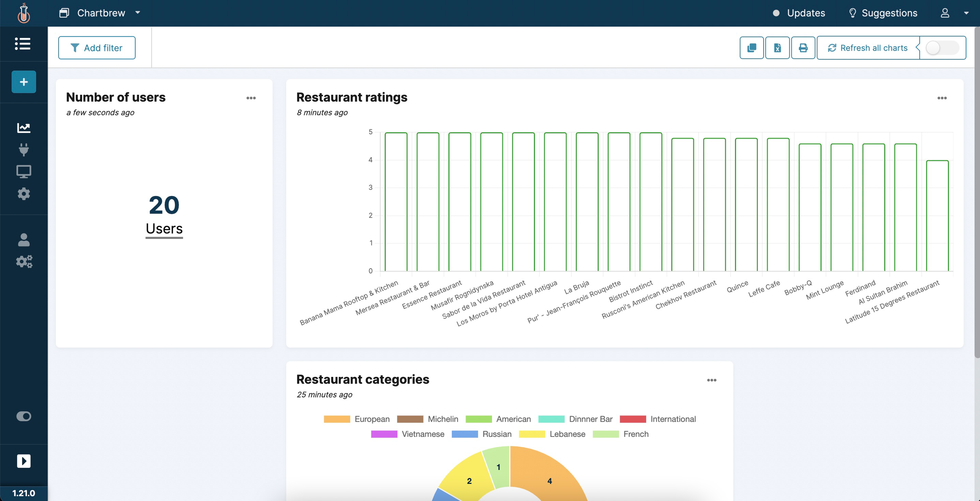This screenshot has height=501, width=980.
Task: Click the Add filter button
Action: pyautogui.click(x=97, y=48)
